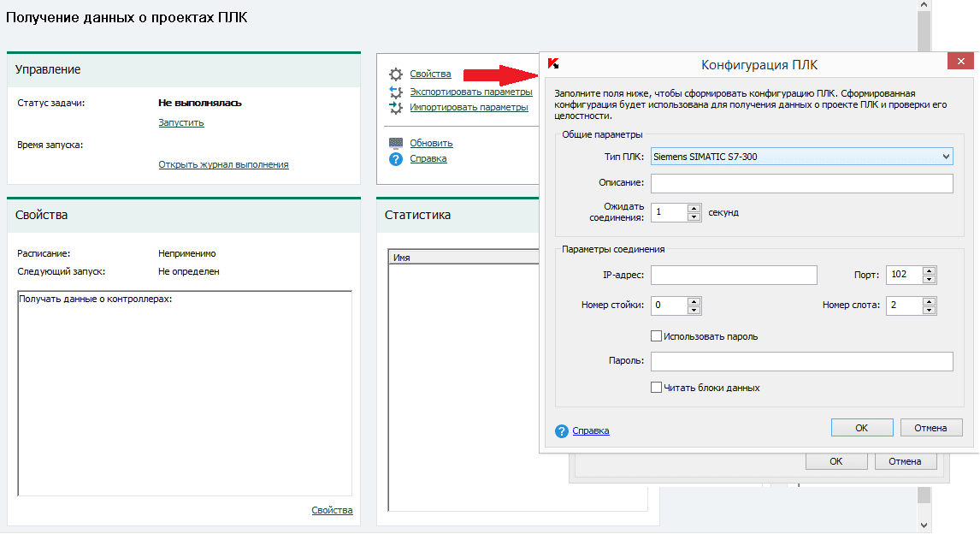Click the Порт number field
This screenshot has height=534, width=980.
(x=905, y=275)
